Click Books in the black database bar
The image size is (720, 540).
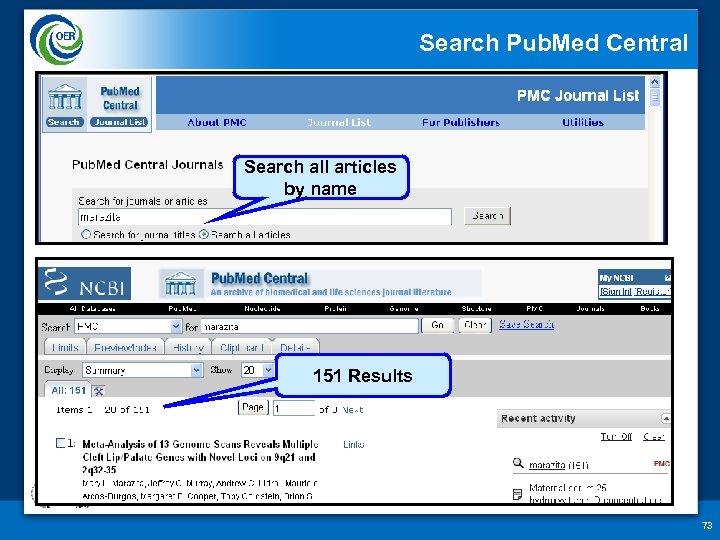click(x=650, y=309)
